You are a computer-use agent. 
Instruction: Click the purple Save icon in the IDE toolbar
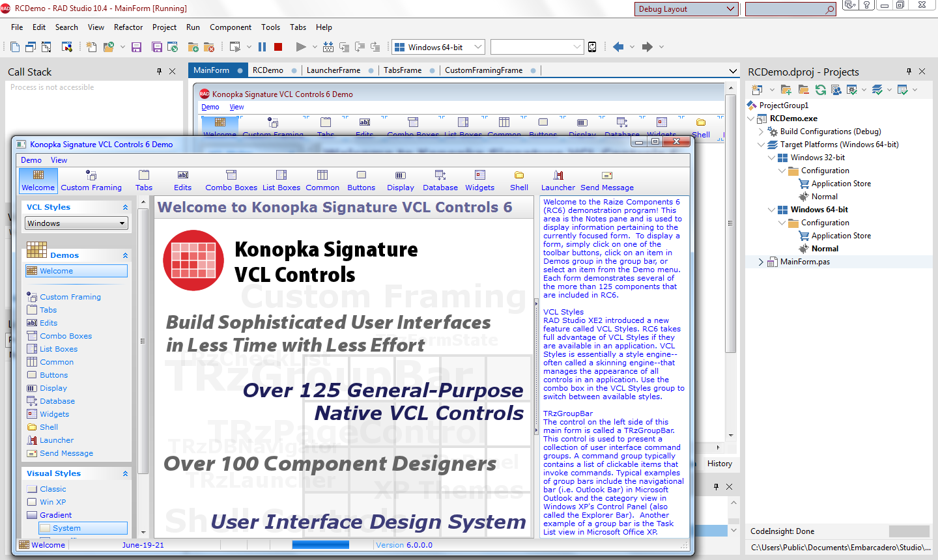(136, 47)
